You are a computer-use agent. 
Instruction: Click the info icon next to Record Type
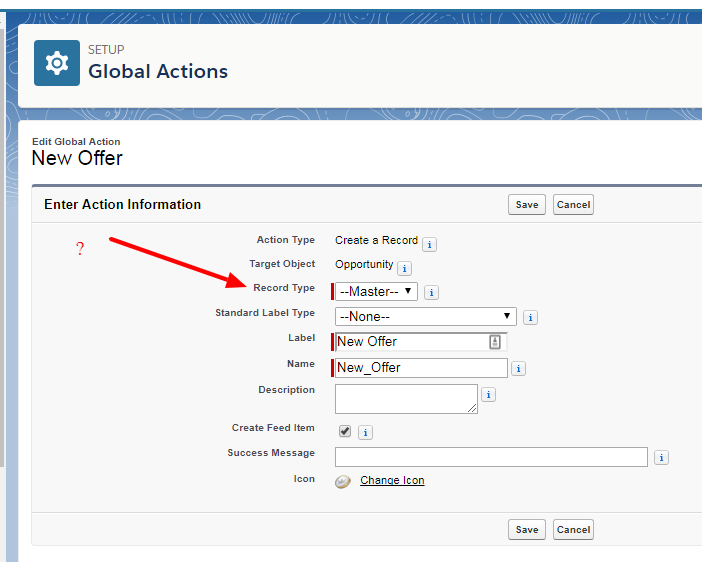pyautogui.click(x=431, y=293)
